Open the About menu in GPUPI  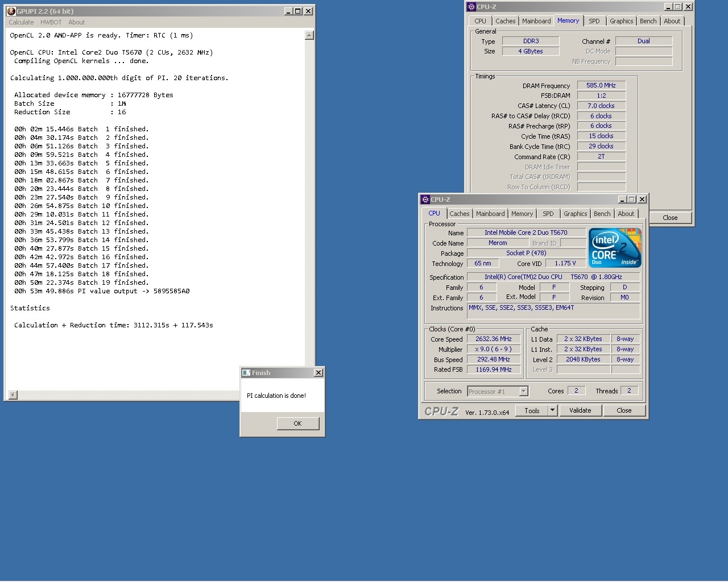(77, 22)
